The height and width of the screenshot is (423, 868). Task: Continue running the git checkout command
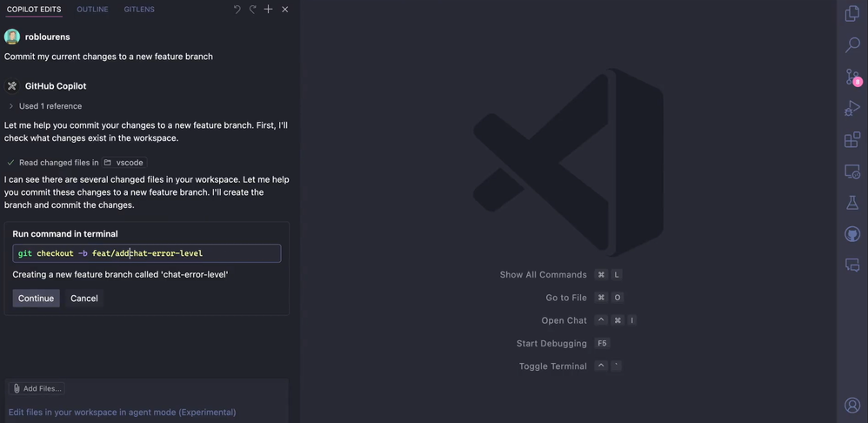point(36,299)
